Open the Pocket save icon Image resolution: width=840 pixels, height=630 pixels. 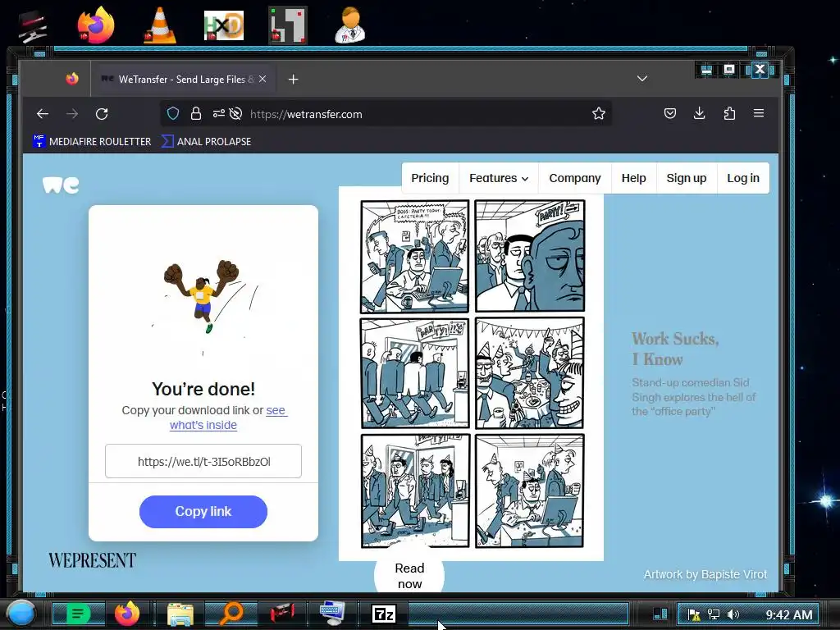669,113
